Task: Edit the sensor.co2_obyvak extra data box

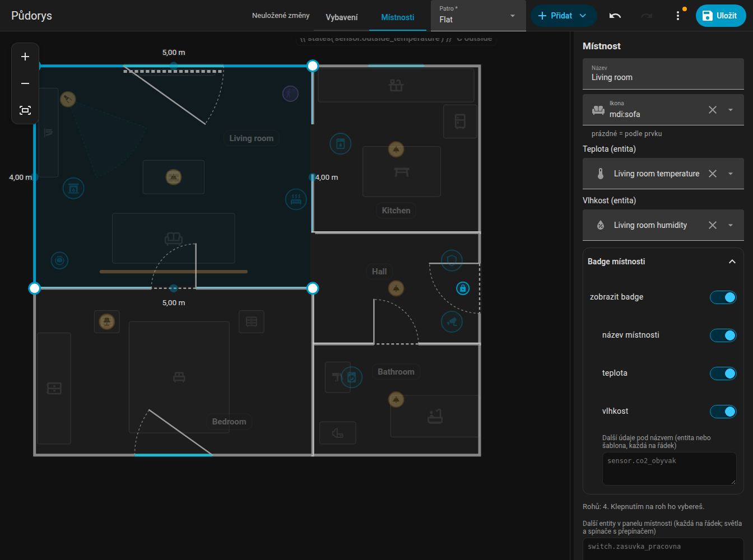Action: pyautogui.click(x=669, y=469)
